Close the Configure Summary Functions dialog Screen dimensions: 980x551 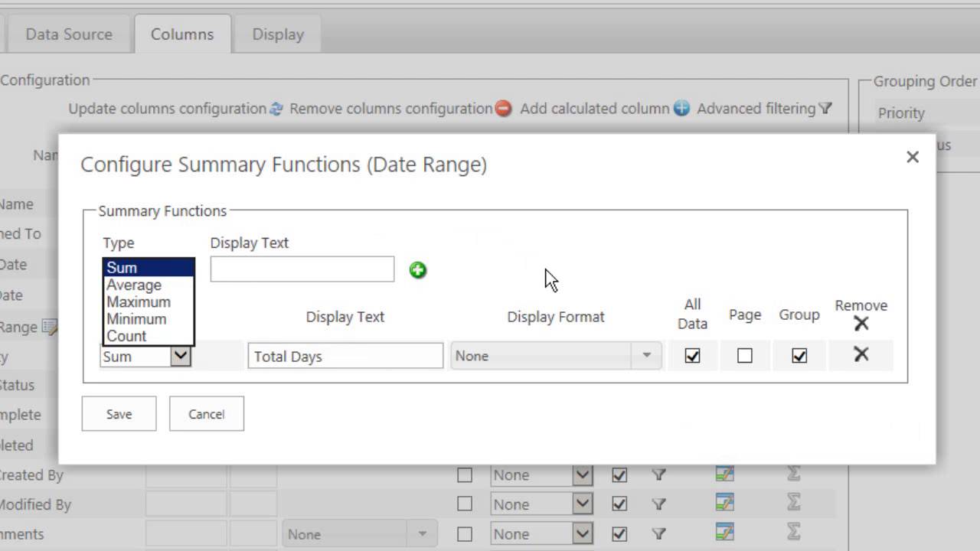(913, 157)
